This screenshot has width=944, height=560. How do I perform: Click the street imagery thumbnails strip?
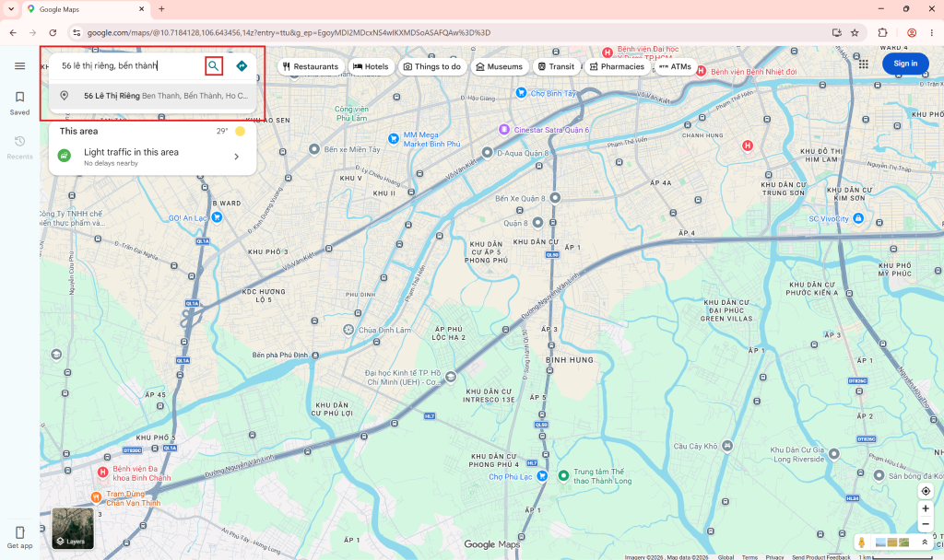(x=892, y=542)
